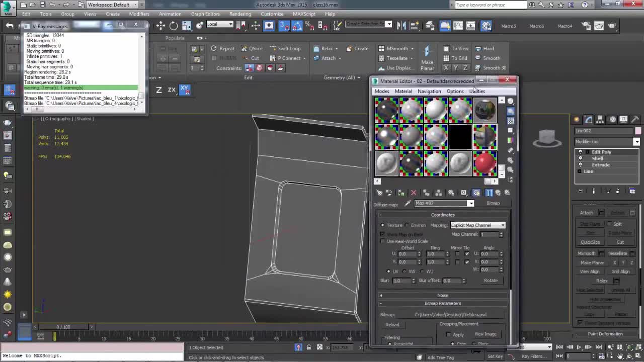
Task: Select the Texture radio button
Action: pos(383,225)
